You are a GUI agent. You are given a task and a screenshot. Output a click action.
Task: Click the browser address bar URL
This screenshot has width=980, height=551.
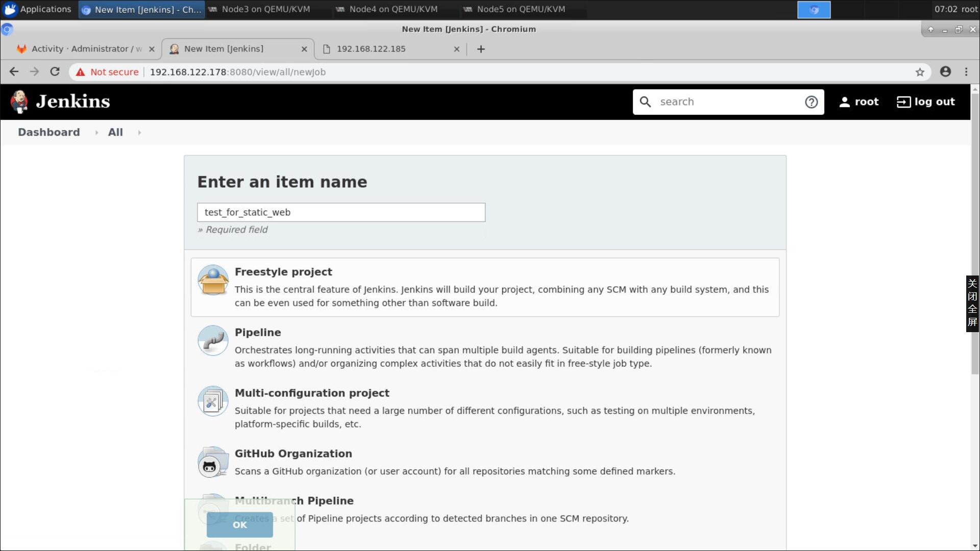tap(237, 72)
